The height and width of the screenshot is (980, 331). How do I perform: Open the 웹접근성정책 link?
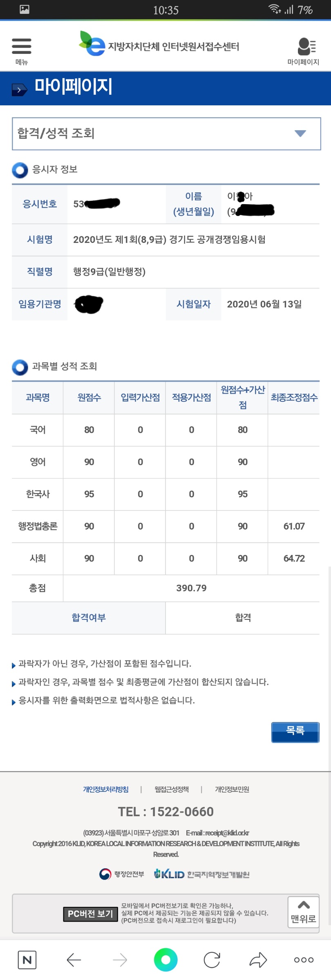click(x=172, y=789)
